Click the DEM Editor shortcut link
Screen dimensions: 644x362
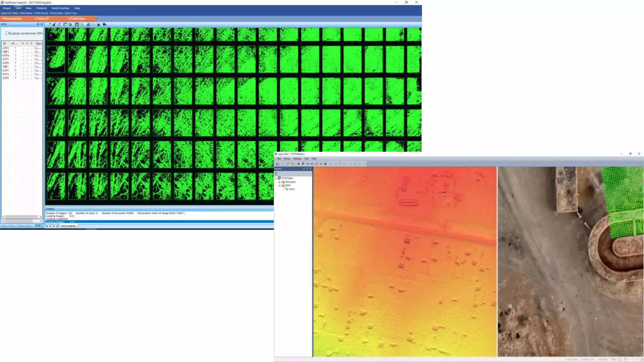(x=26, y=13)
